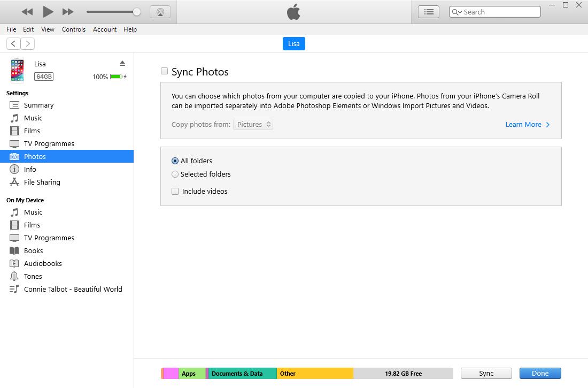Go back with the left arrow button
Viewport: 588px width, 388px height.
pos(13,43)
